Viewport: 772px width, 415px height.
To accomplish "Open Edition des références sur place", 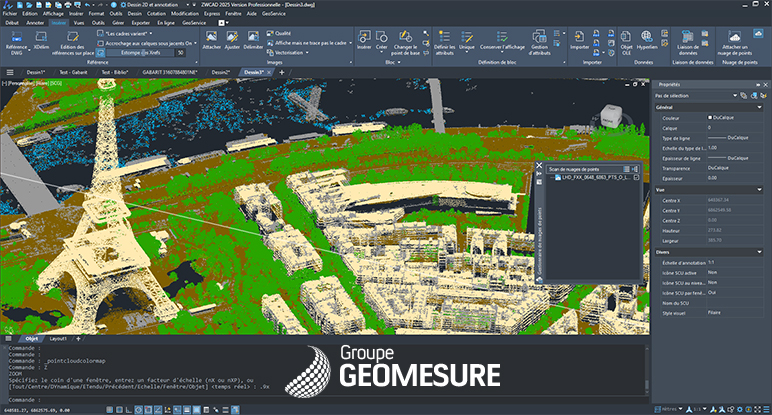I will pyautogui.click(x=73, y=37).
